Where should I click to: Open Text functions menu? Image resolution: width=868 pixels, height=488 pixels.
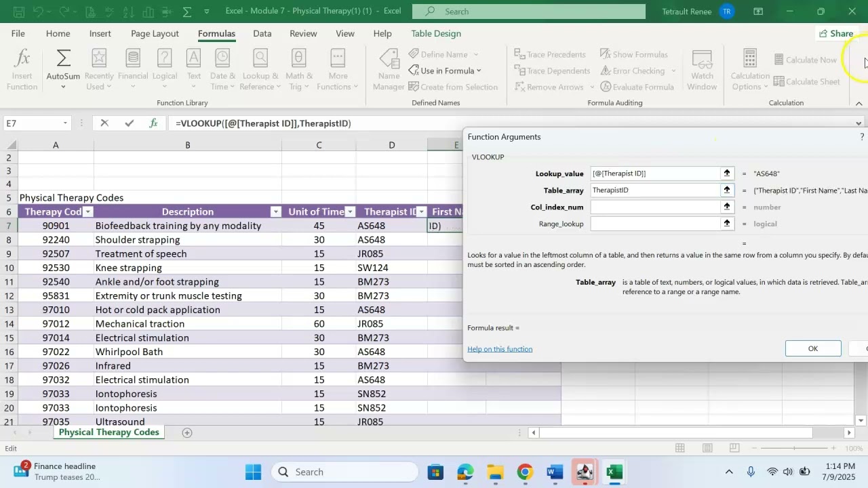(194, 70)
